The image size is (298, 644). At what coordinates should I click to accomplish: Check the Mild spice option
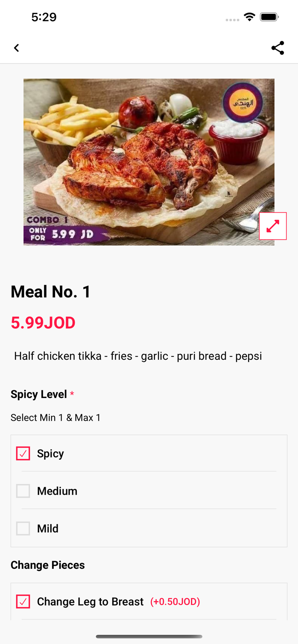click(23, 529)
